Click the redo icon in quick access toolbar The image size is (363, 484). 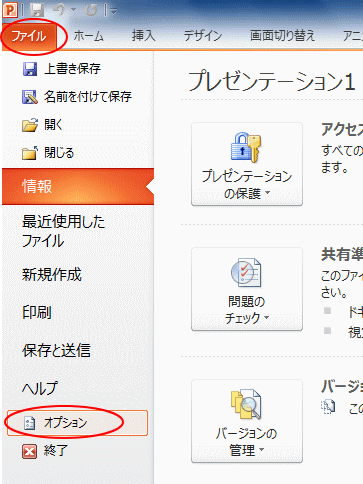point(91,10)
